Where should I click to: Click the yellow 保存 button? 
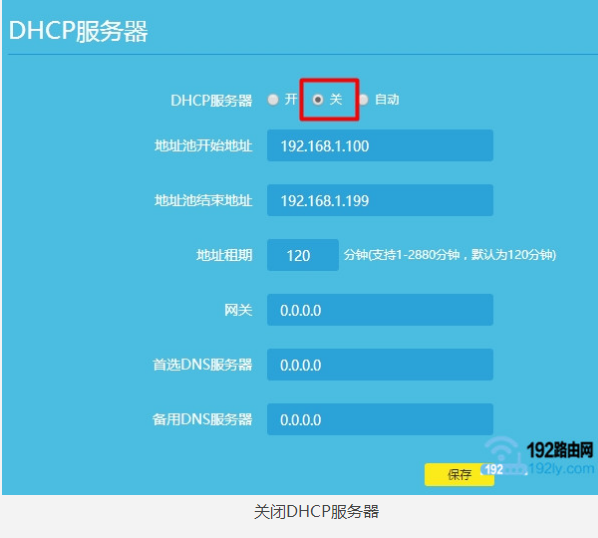(x=459, y=475)
